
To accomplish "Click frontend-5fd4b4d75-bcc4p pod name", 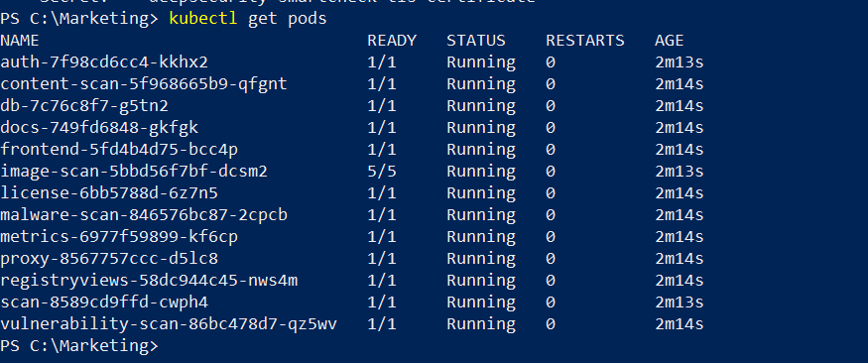I will click(119, 150).
